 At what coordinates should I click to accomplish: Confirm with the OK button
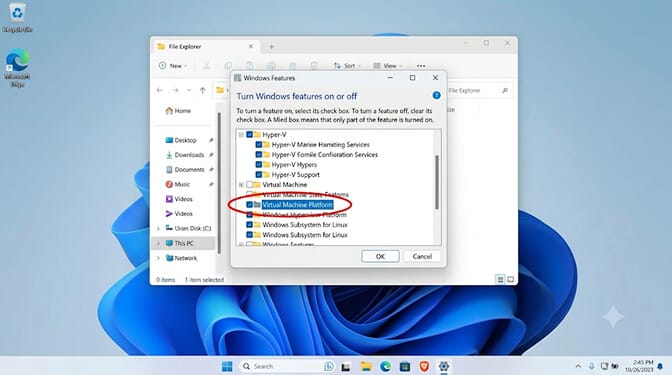tap(380, 256)
